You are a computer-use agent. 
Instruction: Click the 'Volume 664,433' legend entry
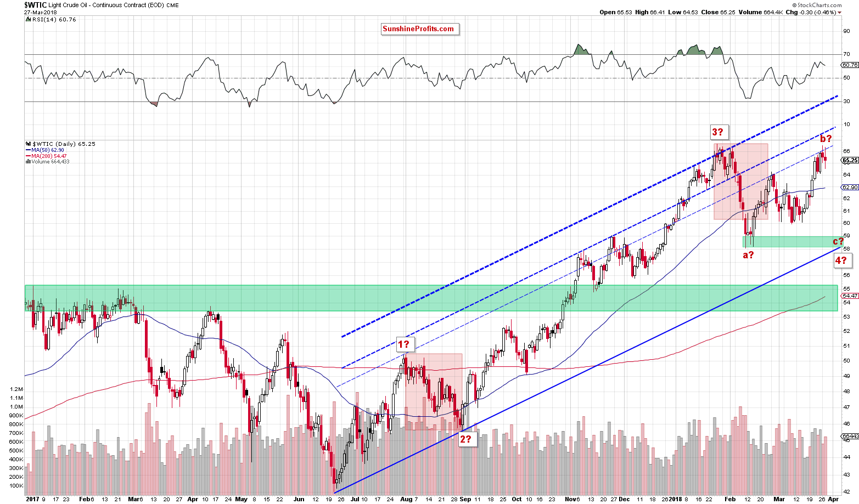coord(50,162)
